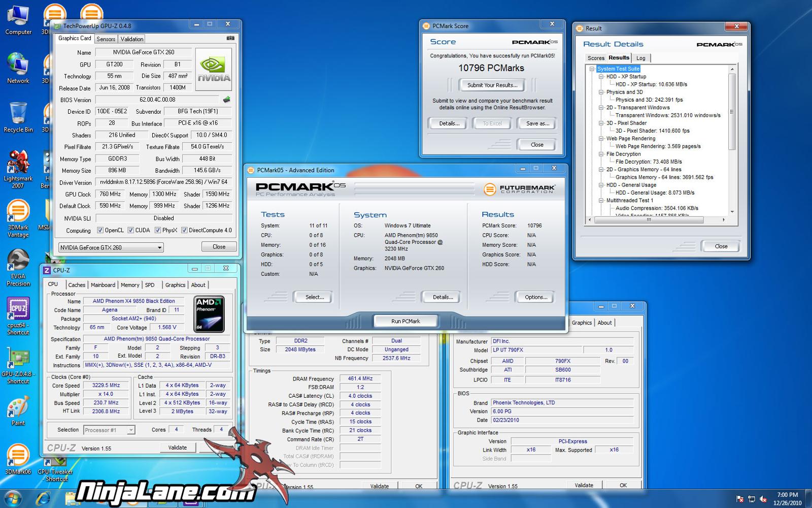Open the Computer desktop icon
The image size is (812, 508).
point(18,20)
